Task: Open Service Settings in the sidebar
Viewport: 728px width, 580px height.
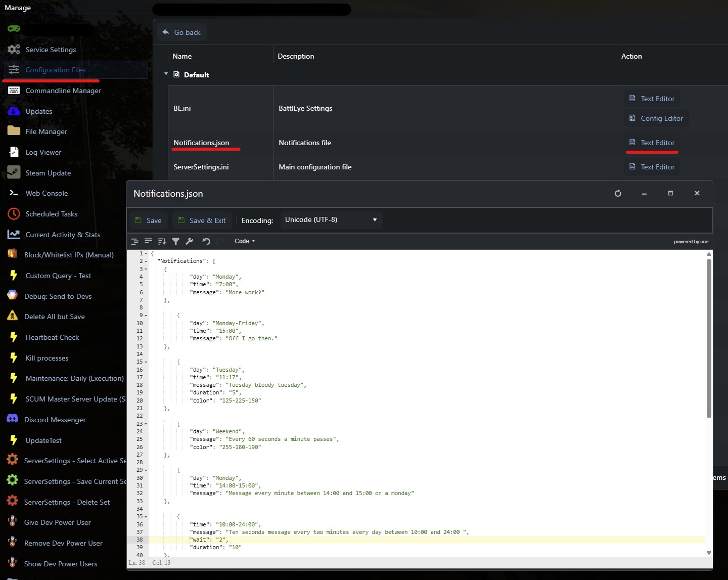Action: 51,50
